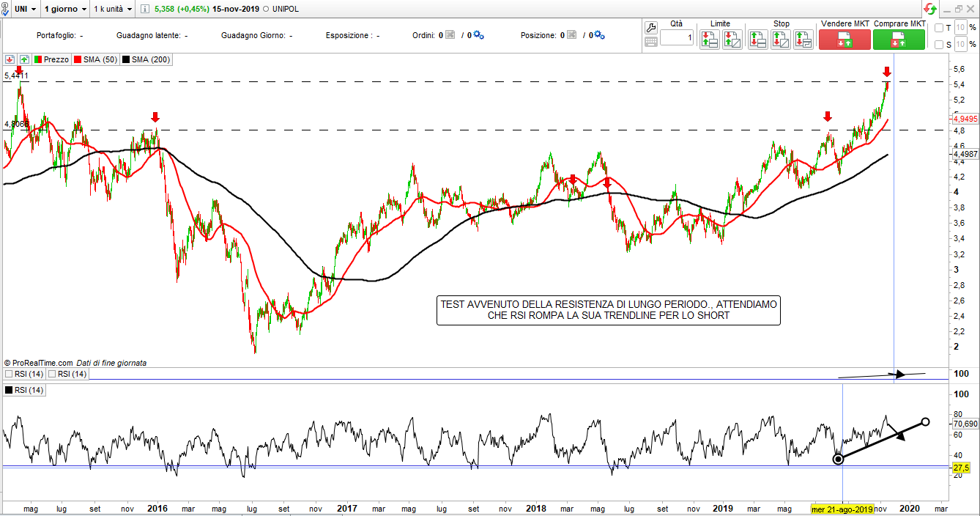This screenshot has height=516, width=980.
Task: Open the on-screen keyboard icon below wrench
Action: pyautogui.click(x=650, y=43)
